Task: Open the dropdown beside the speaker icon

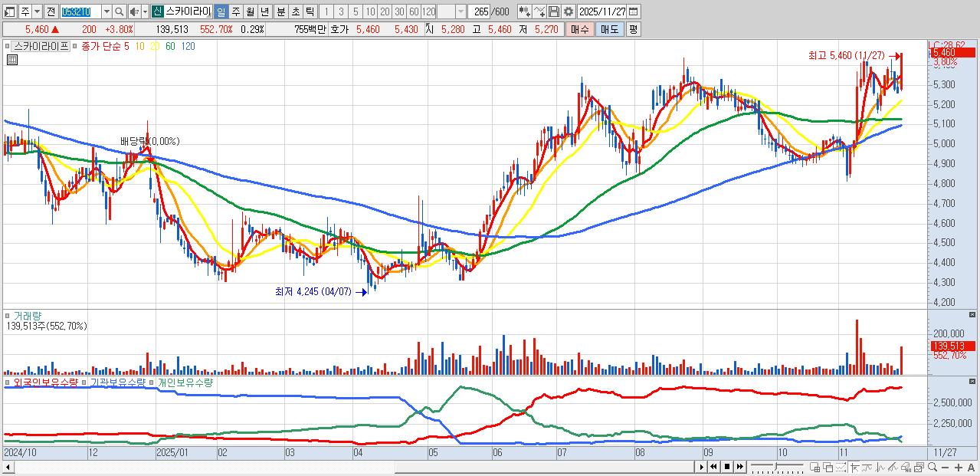Action: point(145,11)
